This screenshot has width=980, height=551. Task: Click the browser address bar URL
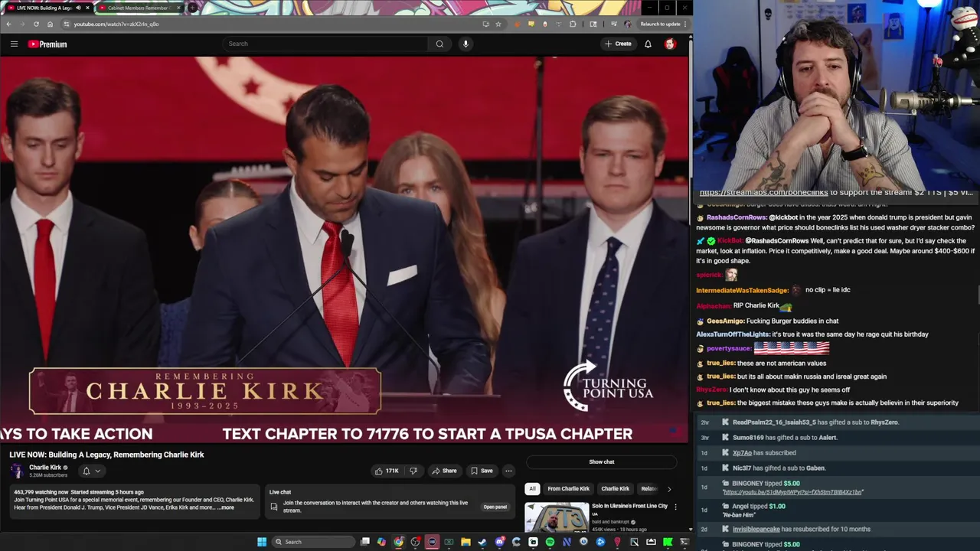pyautogui.click(x=116, y=24)
